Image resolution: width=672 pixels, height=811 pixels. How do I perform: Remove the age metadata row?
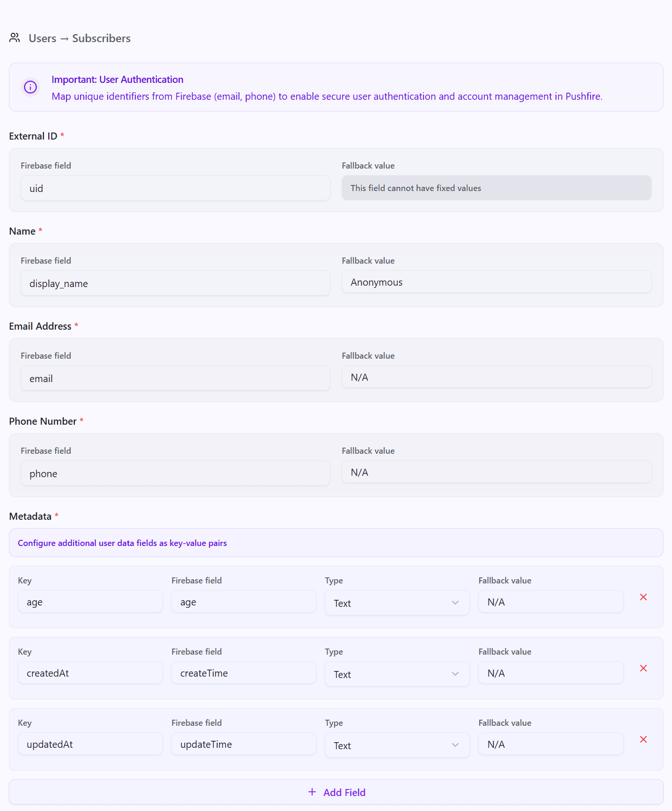[x=643, y=597]
